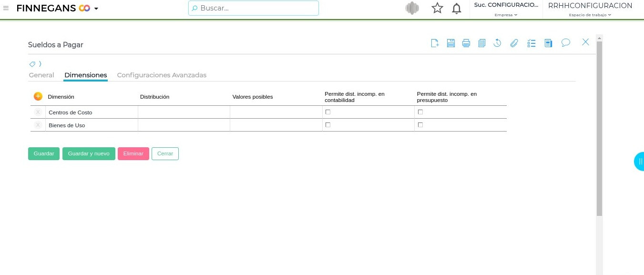Open the hamburger main menu

[6, 8]
